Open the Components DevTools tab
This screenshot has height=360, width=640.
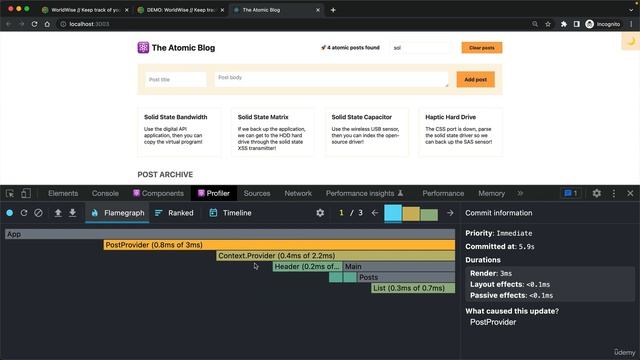(158, 193)
